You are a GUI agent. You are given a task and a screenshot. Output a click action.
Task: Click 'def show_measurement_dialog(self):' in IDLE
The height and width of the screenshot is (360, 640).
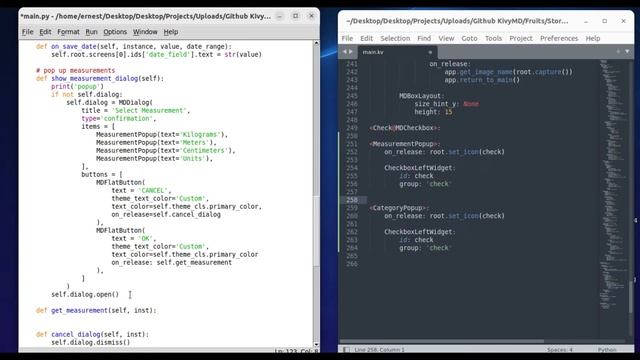(100, 78)
